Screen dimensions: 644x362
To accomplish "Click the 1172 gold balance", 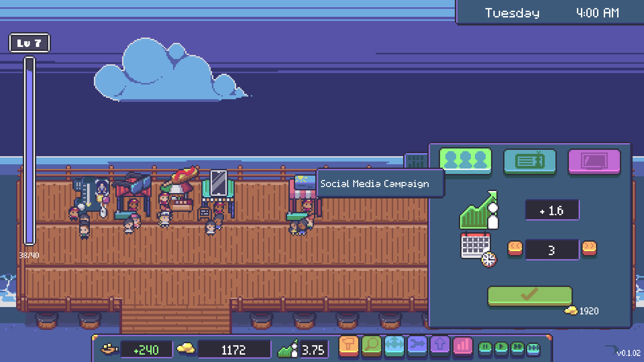I will pyautogui.click(x=234, y=350).
